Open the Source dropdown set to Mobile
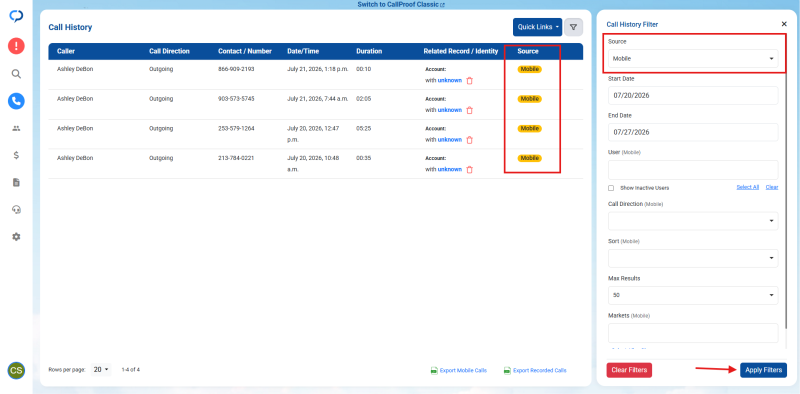Viewport: 800px width, 394px height. pos(693,59)
